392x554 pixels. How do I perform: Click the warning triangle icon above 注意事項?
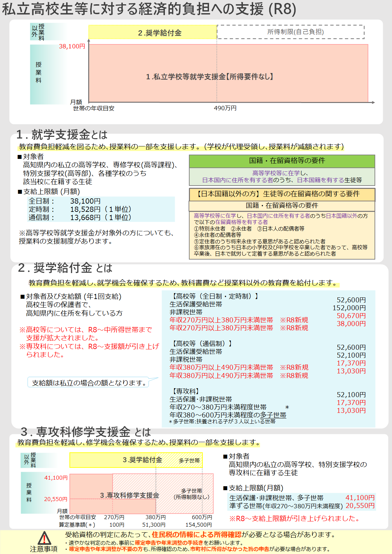(44, 538)
